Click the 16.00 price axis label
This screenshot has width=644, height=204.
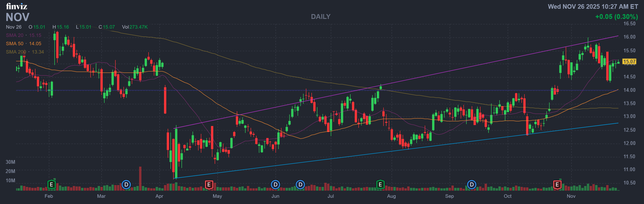pyautogui.click(x=629, y=37)
